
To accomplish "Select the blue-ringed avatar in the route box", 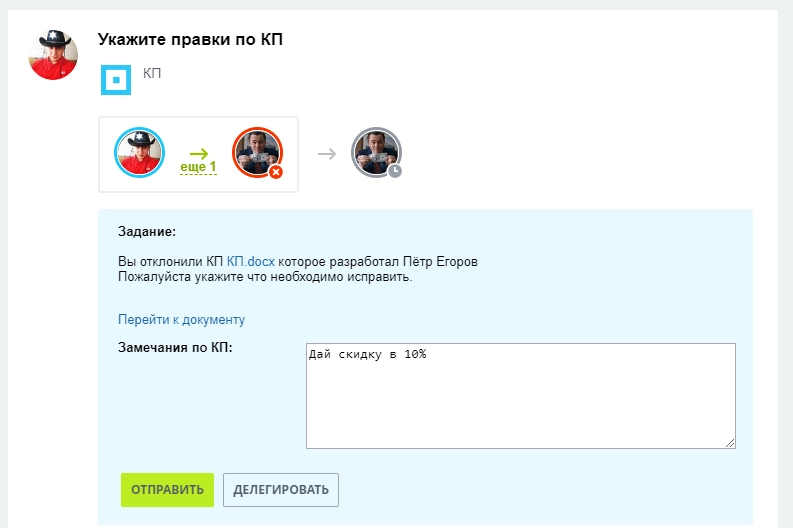I will 140,152.
